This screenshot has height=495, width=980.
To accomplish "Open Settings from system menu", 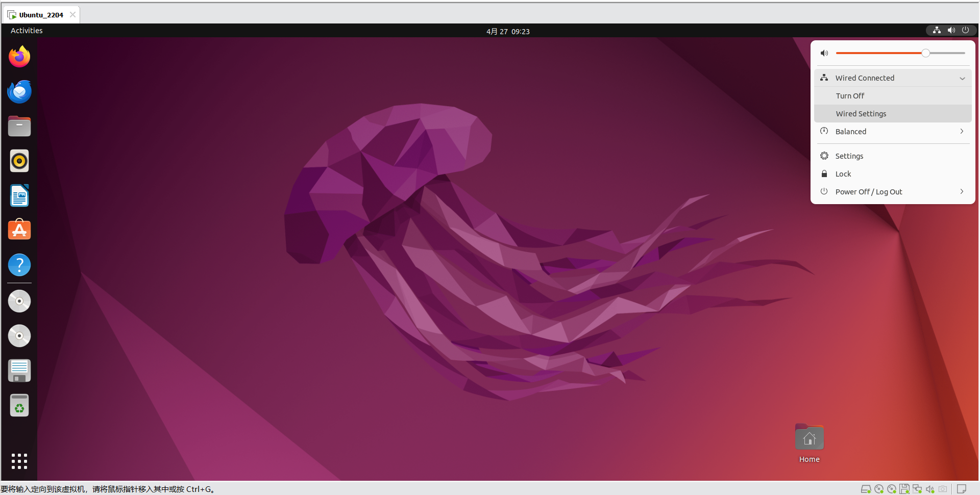I will tap(893, 156).
